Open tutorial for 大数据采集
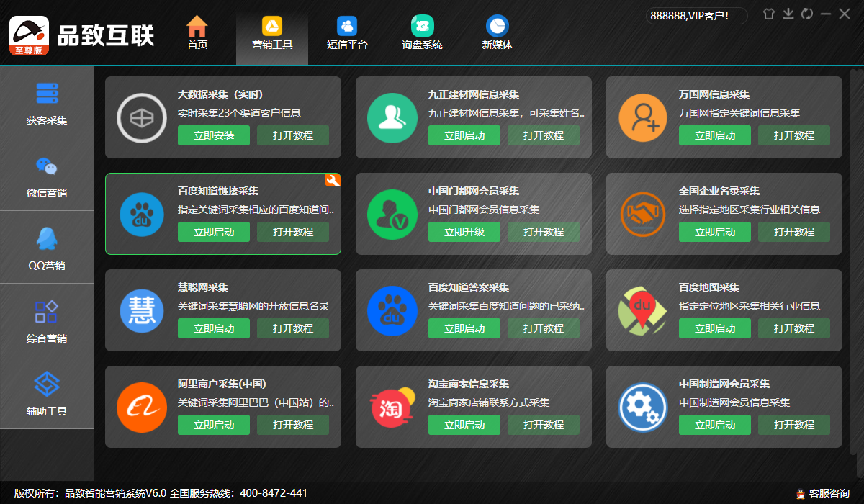 coord(293,135)
